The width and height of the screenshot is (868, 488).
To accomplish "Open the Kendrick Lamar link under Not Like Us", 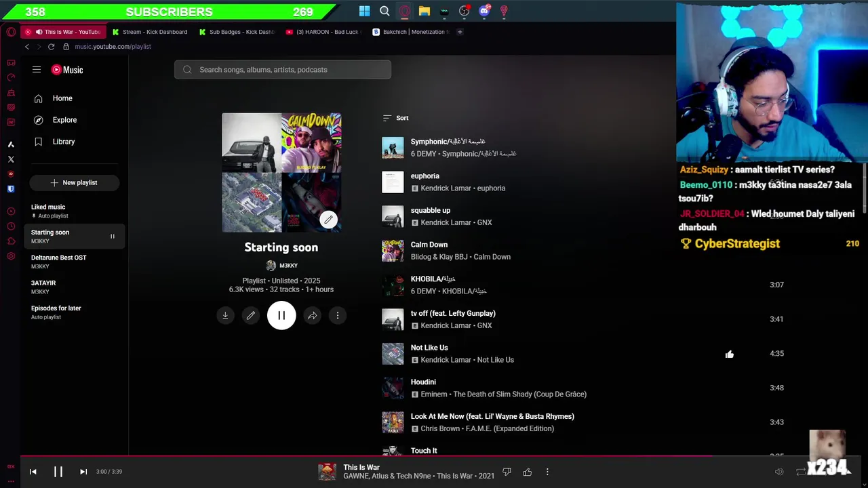I will [x=446, y=360].
